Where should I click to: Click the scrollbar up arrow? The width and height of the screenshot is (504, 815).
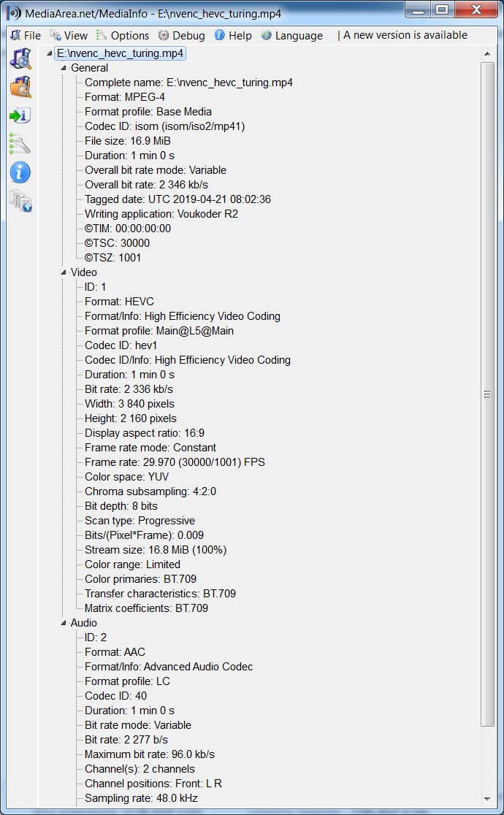click(x=487, y=53)
